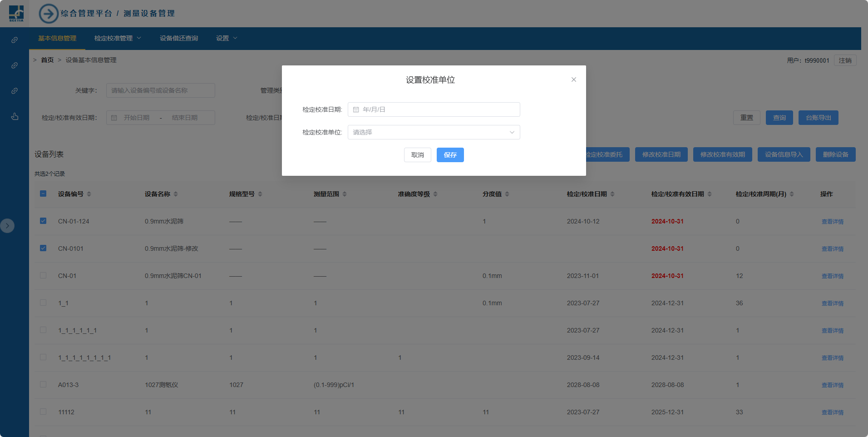The width and height of the screenshot is (868, 437).
Task: Switch to the 基本信息管理 tab
Action: (x=57, y=38)
